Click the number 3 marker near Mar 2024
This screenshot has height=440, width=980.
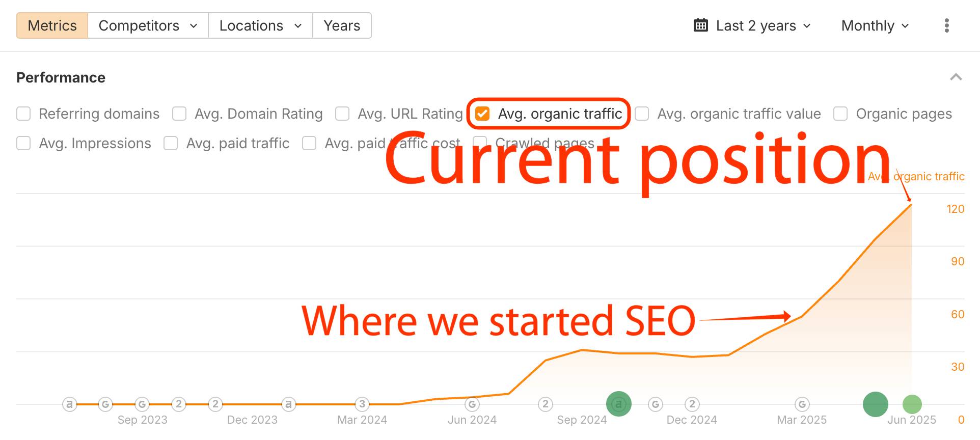(x=362, y=404)
